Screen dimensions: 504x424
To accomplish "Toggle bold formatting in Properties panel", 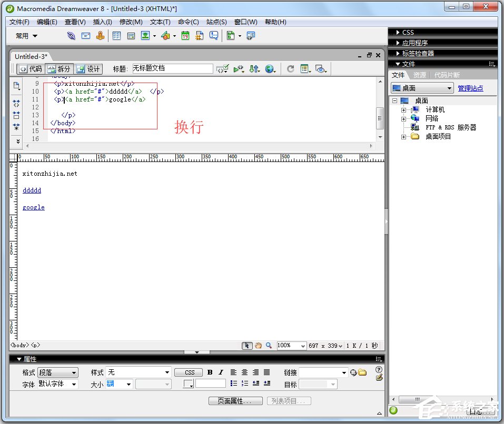I will pyautogui.click(x=210, y=372).
